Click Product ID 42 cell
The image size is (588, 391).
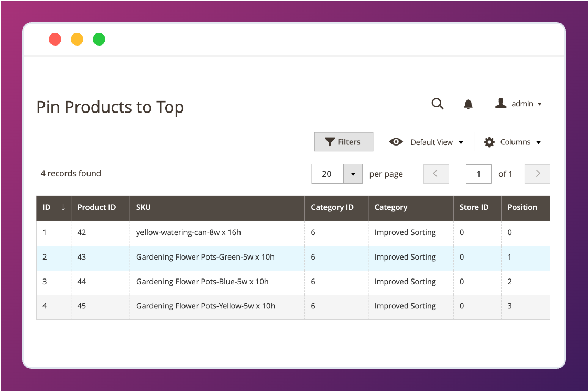(101, 233)
